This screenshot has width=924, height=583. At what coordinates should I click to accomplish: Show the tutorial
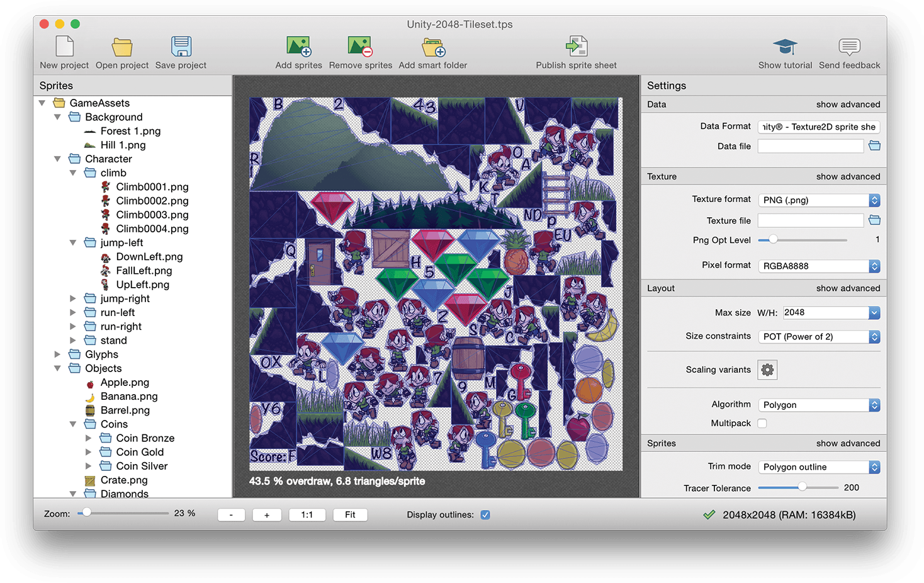tap(785, 52)
